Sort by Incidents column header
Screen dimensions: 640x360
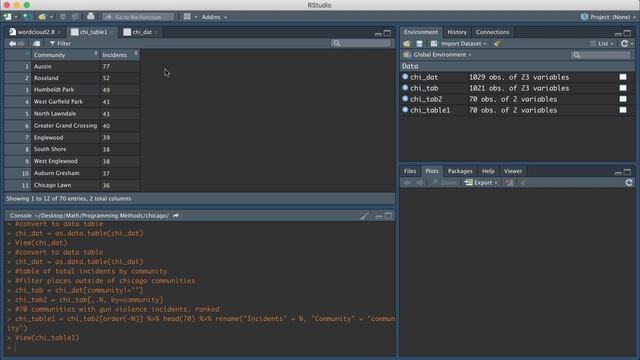pyautogui.click(x=120, y=55)
